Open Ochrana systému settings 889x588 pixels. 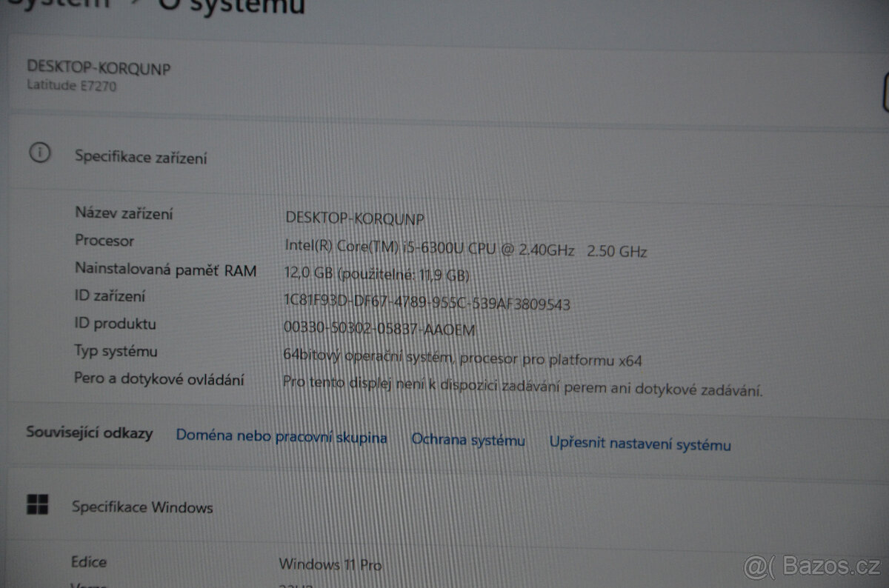468,440
